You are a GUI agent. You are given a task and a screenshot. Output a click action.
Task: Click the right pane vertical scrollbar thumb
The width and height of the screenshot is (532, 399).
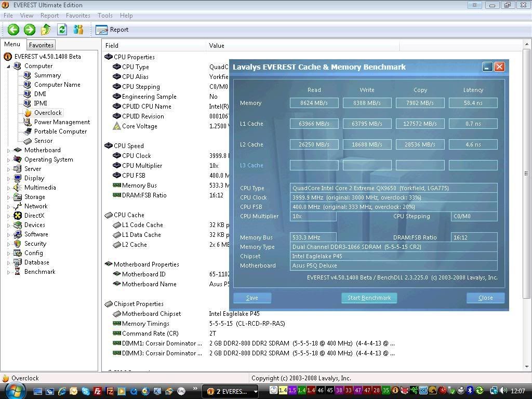tap(526, 174)
